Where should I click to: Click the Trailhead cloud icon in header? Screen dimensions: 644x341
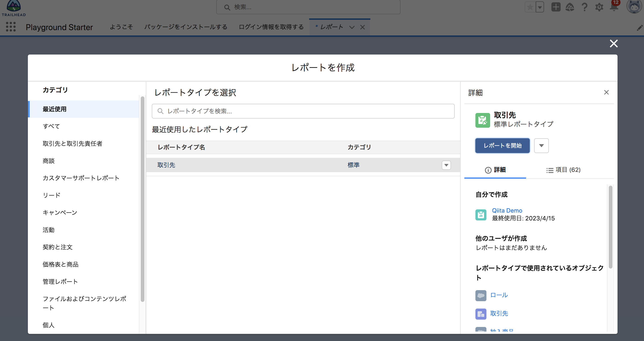point(570,7)
